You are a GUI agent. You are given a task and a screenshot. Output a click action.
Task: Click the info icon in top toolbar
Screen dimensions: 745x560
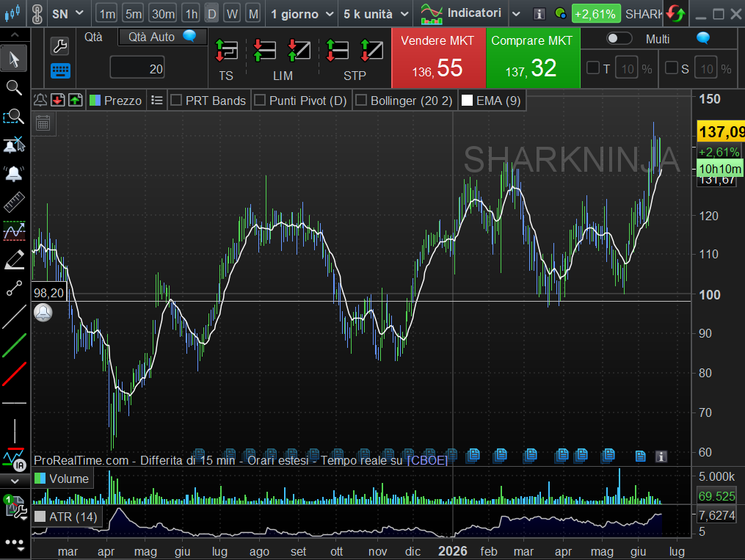click(x=539, y=14)
